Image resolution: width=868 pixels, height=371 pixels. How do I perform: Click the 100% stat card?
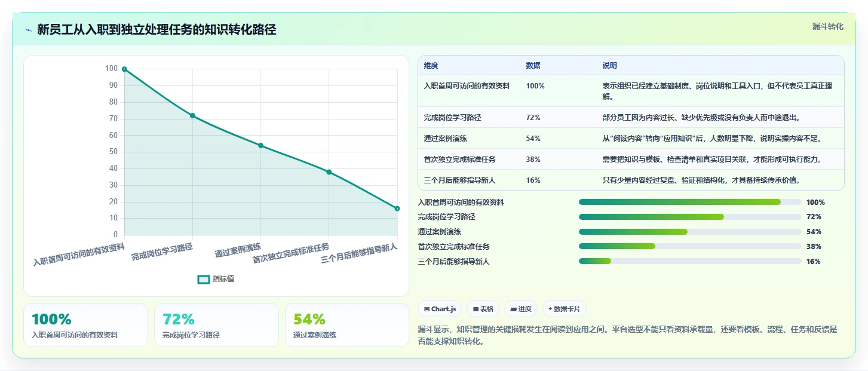tap(85, 325)
